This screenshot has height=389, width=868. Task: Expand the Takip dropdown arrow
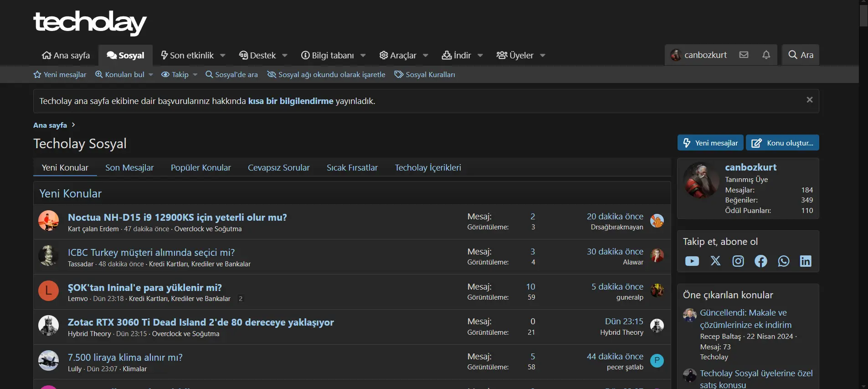pos(195,75)
